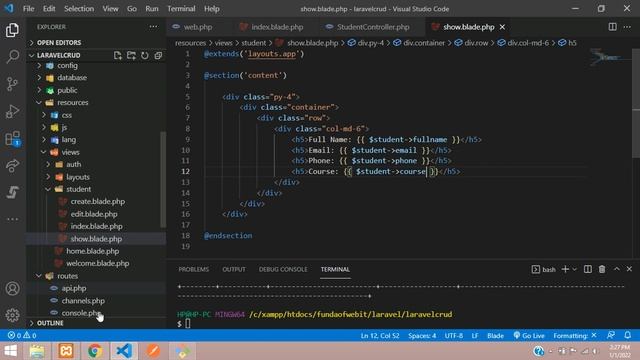Kill the terminal with trash icon

pos(602,269)
